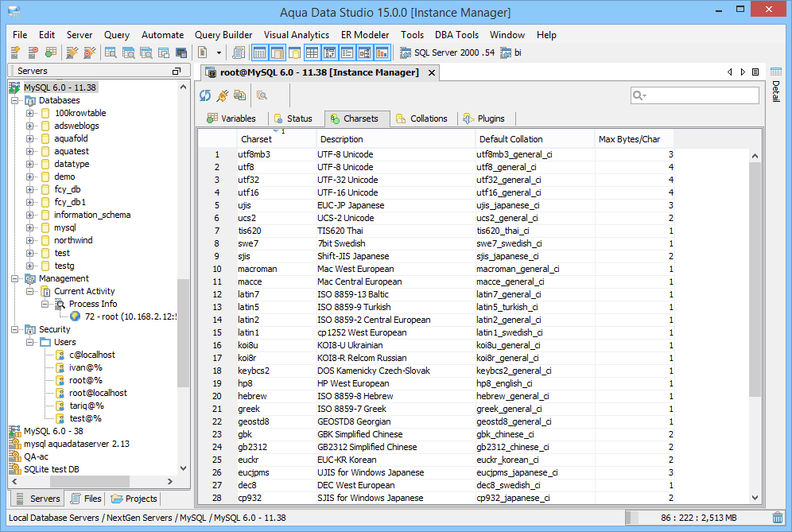Click the dark terminal window toolbar icon

[181, 52]
